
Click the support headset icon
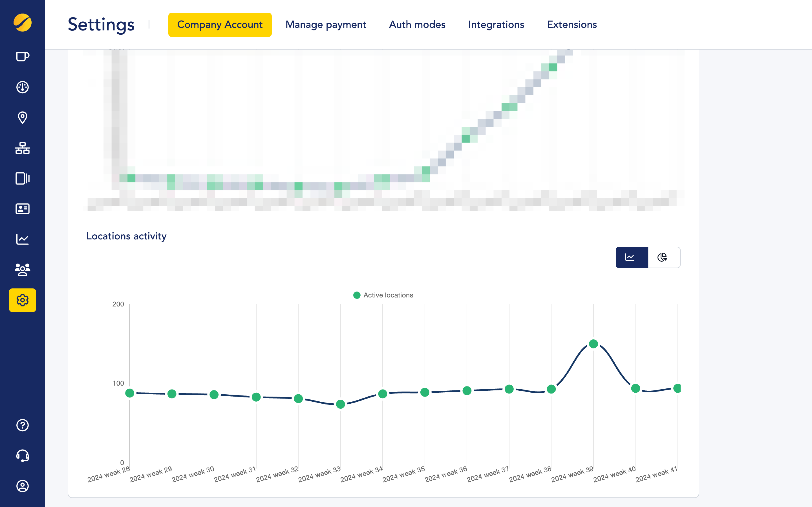[x=23, y=456]
